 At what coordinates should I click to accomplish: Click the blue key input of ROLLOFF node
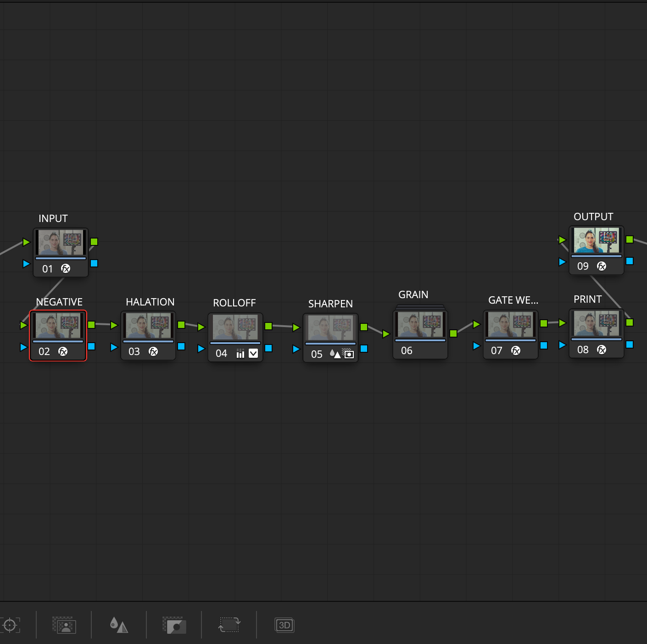point(201,349)
